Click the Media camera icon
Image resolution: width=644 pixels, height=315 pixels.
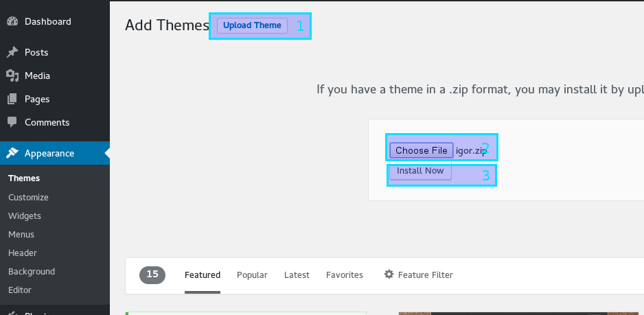(x=12, y=75)
